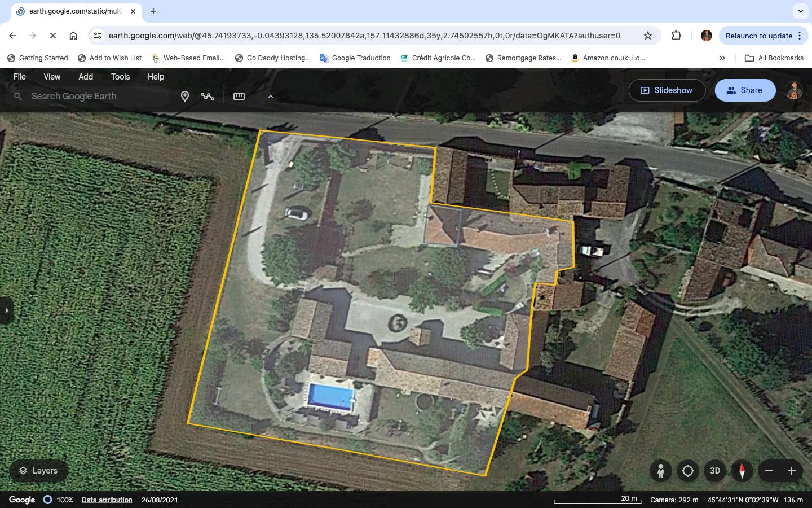Select the Camera: 292 m readout
The height and width of the screenshot is (508, 812).
point(674,500)
